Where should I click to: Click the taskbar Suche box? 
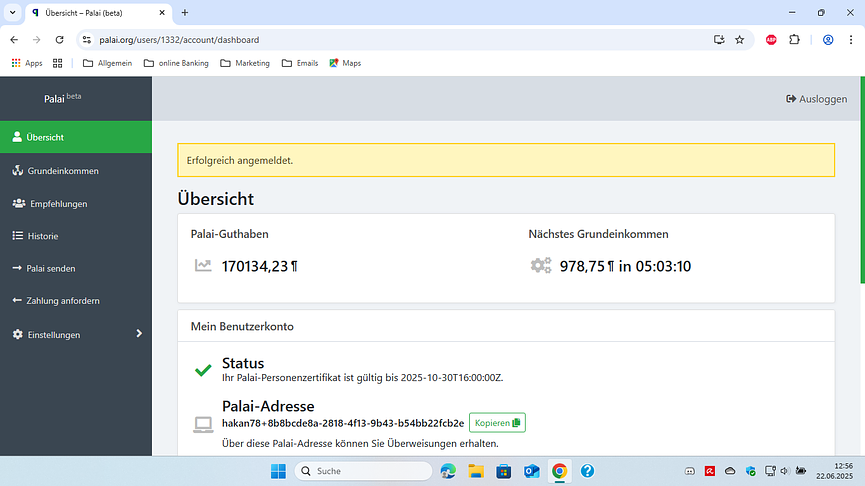pos(364,471)
